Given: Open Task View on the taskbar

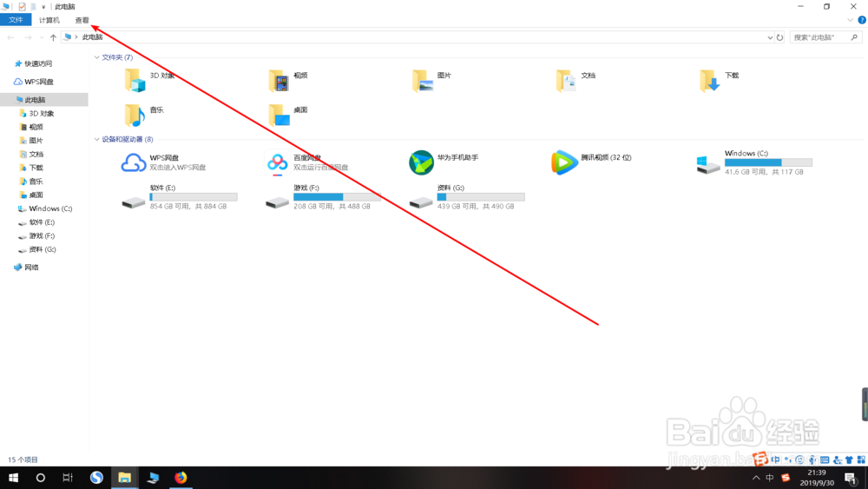Looking at the screenshot, I should (68, 478).
